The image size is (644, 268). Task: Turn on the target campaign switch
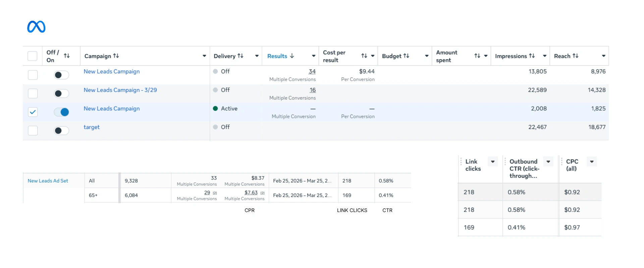tap(62, 131)
